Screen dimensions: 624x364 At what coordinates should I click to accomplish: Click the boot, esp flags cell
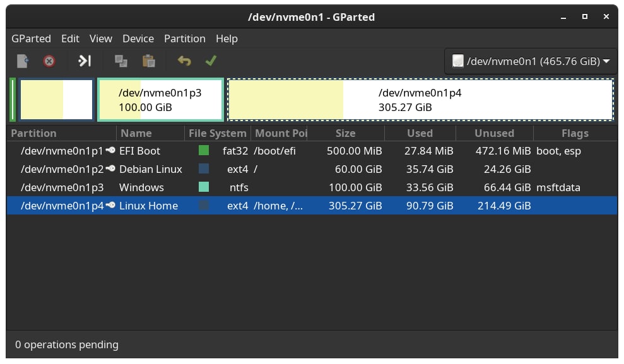coord(558,151)
